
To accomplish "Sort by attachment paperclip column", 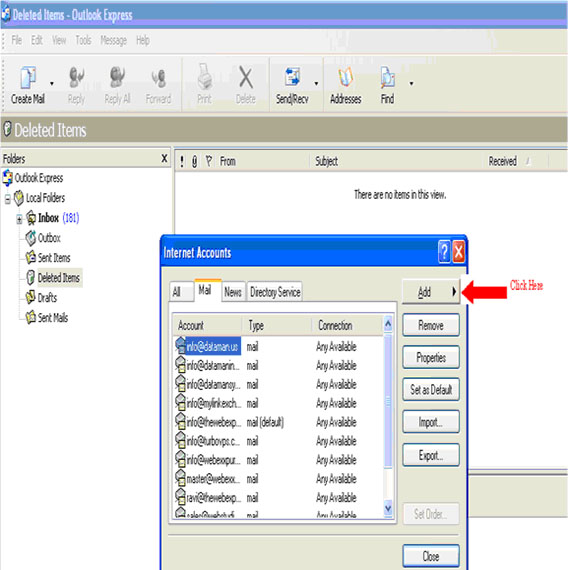I will 195,161.
